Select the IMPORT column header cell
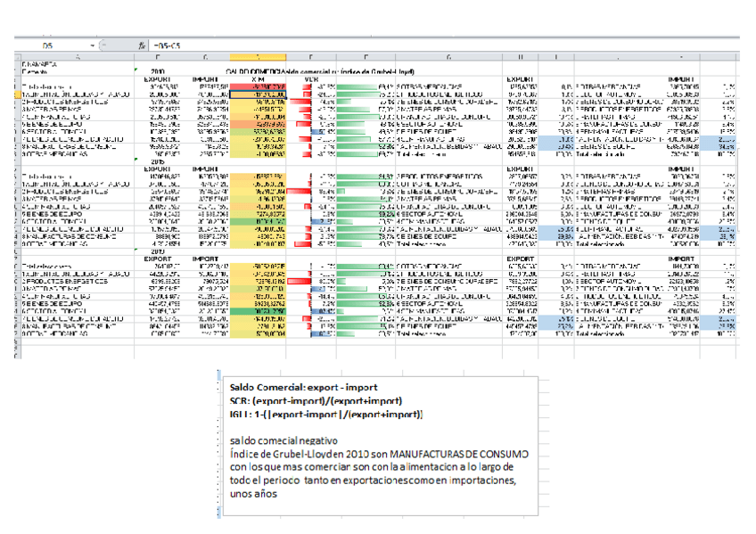 205,78
